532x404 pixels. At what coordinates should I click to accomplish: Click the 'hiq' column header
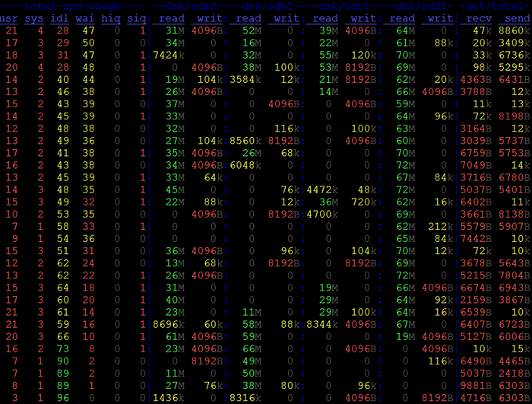point(111,18)
